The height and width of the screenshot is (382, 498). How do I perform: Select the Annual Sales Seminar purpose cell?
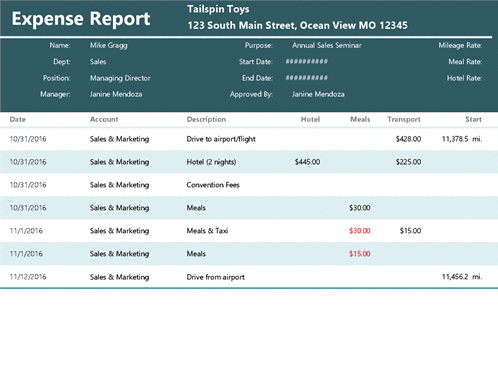[327, 45]
